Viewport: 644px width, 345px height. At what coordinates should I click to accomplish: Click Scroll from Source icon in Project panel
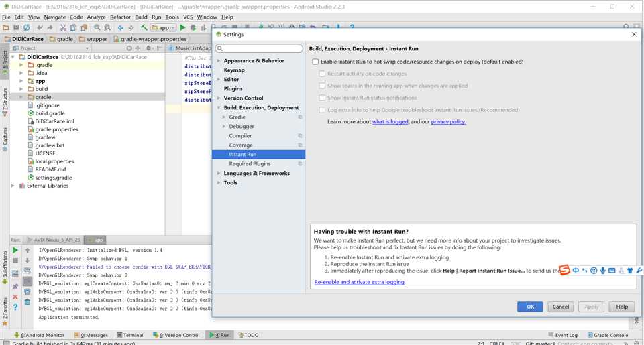(x=129, y=48)
